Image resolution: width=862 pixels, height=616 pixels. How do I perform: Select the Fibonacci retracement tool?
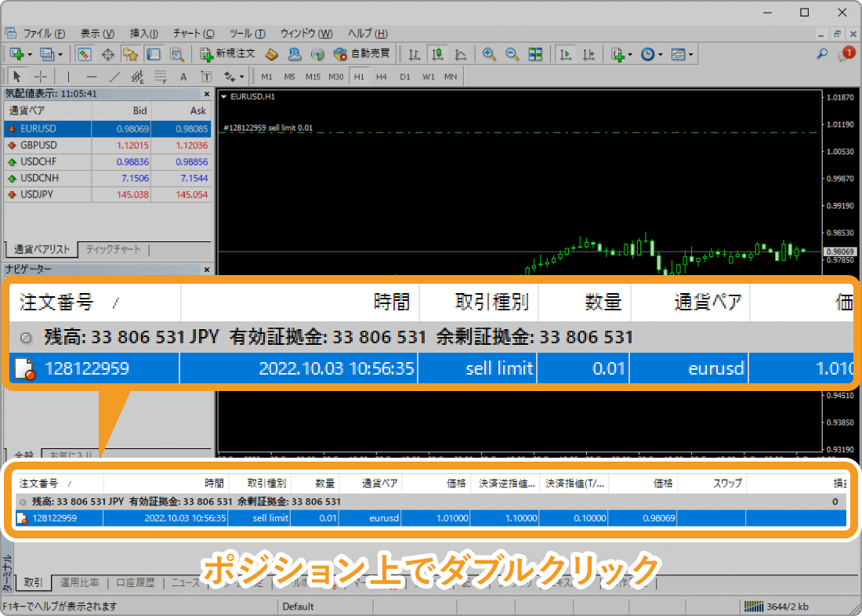161,77
